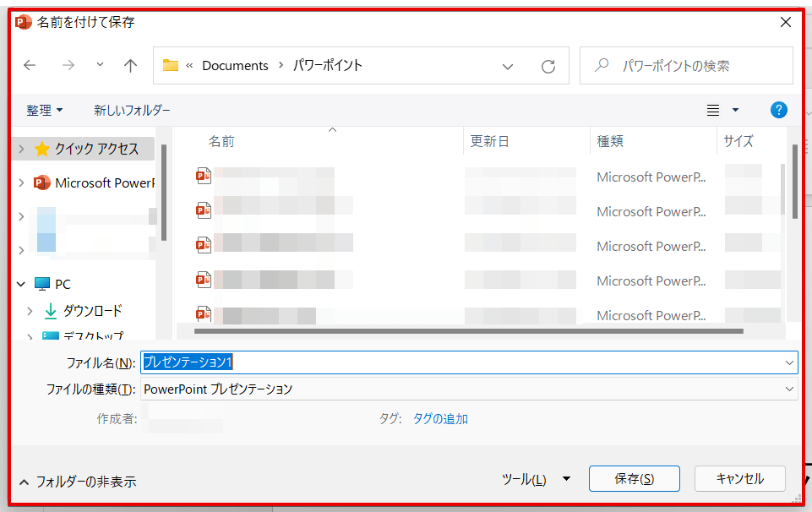Open help with question mark icon
This screenshot has width=812, height=512.
pyautogui.click(x=779, y=110)
